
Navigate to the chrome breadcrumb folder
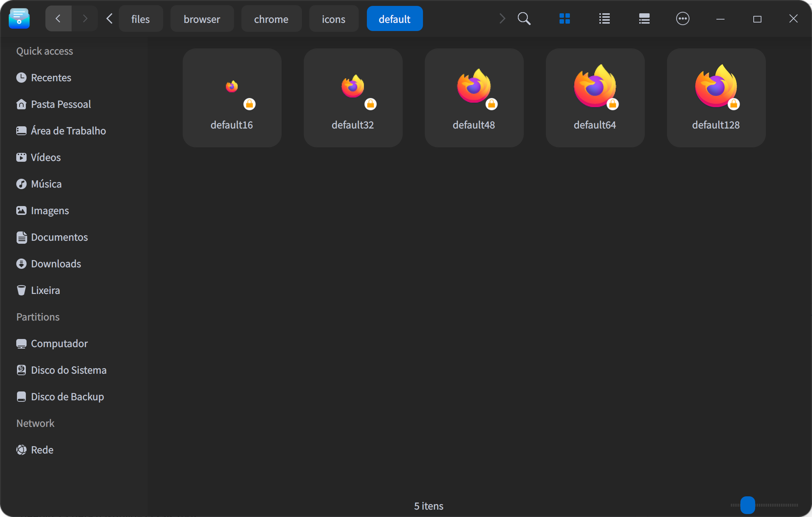click(271, 18)
